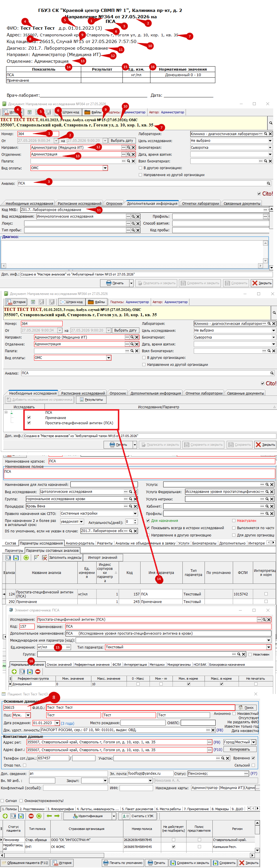Viewport: 277px width, 868px height.
Task: Open История in window showing ПСА checkbox tree
Action: [x=16, y=302]
